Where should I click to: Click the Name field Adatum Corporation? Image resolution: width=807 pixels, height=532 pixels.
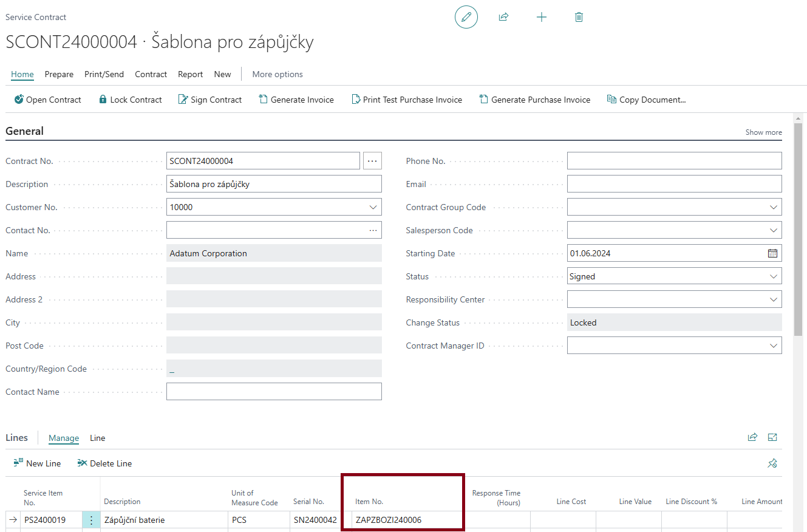click(274, 253)
